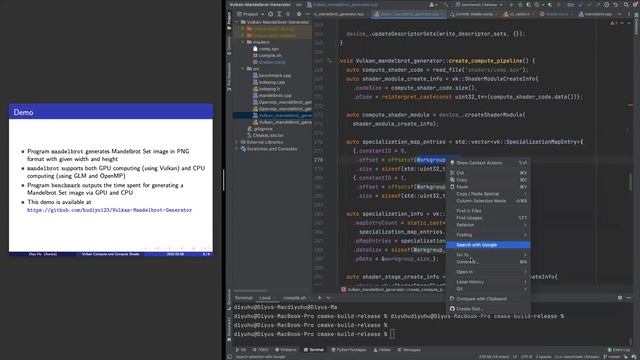Click the Debug bug icon

[520, 4]
